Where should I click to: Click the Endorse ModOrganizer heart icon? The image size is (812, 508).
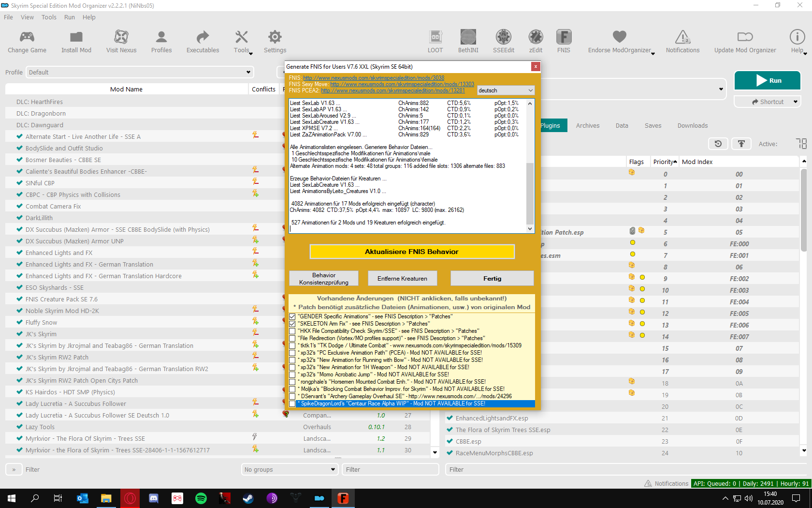(620, 37)
